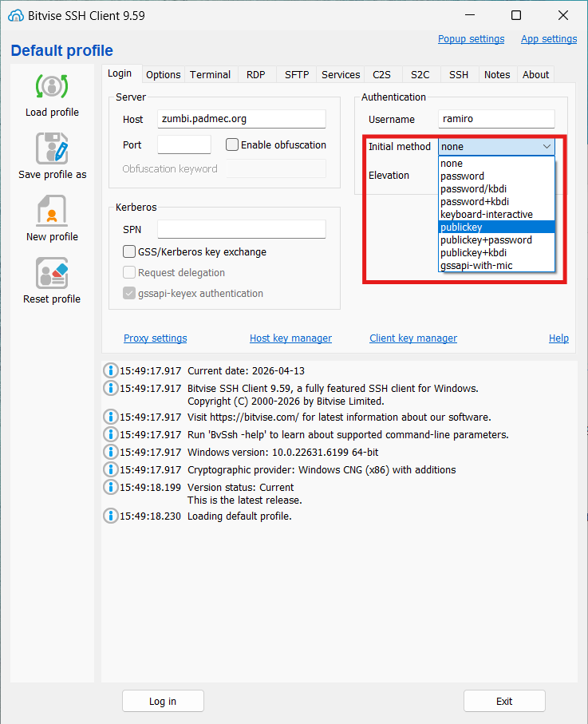The height and width of the screenshot is (724, 588).
Task: Select 'password/kbdi' from the list
Action: (x=496, y=189)
